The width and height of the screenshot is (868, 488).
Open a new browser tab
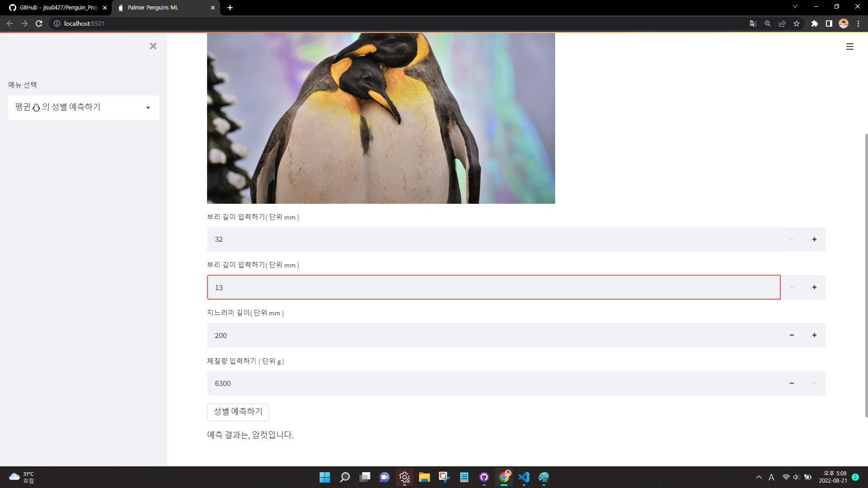click(x=230, y=8)
